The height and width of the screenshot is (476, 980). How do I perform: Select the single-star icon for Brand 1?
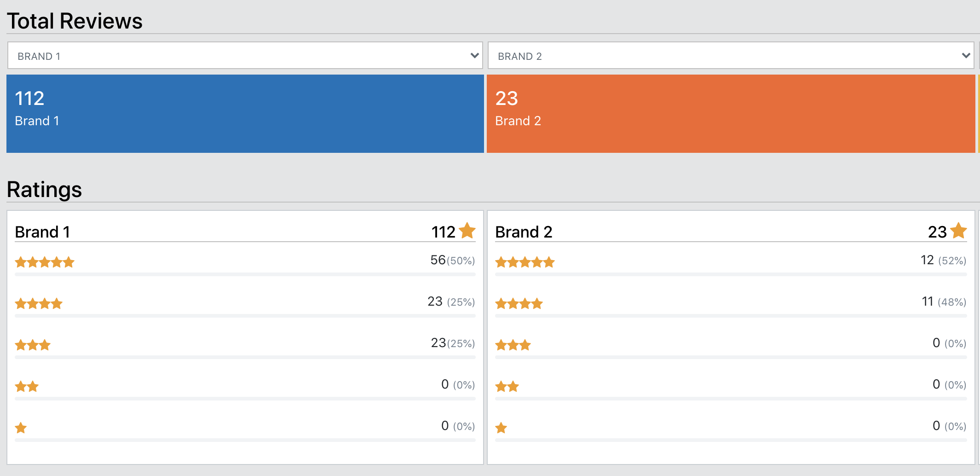[20, 427]
